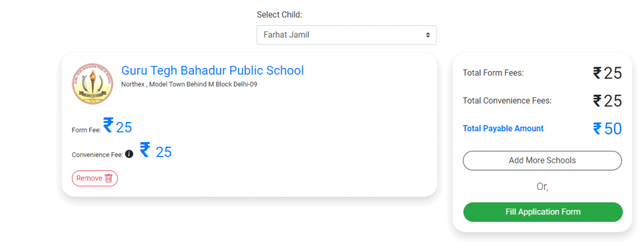Screen dimensions: 644x244
Task: Click the Total Payable Amount label
Action: tap(503, 128)
